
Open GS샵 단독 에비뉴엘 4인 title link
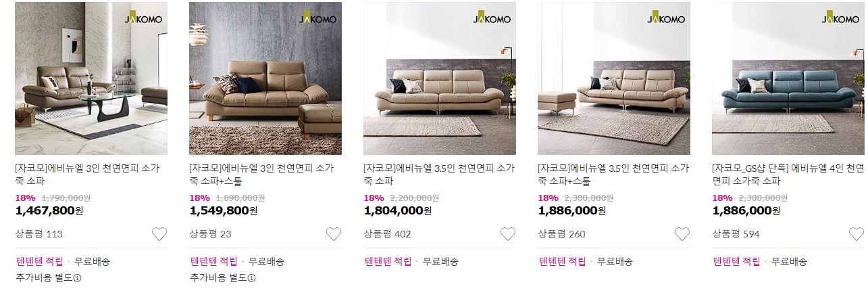788,175
